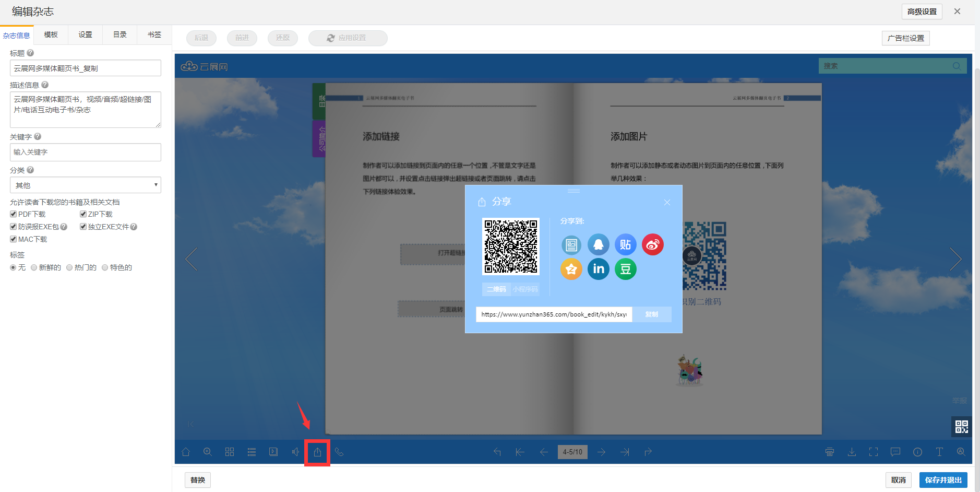The width and height of the screenshot is (980, 492).
Task: Click the zoom-in magnifier in viewer toolbar
Action: [x=208, y=452]
